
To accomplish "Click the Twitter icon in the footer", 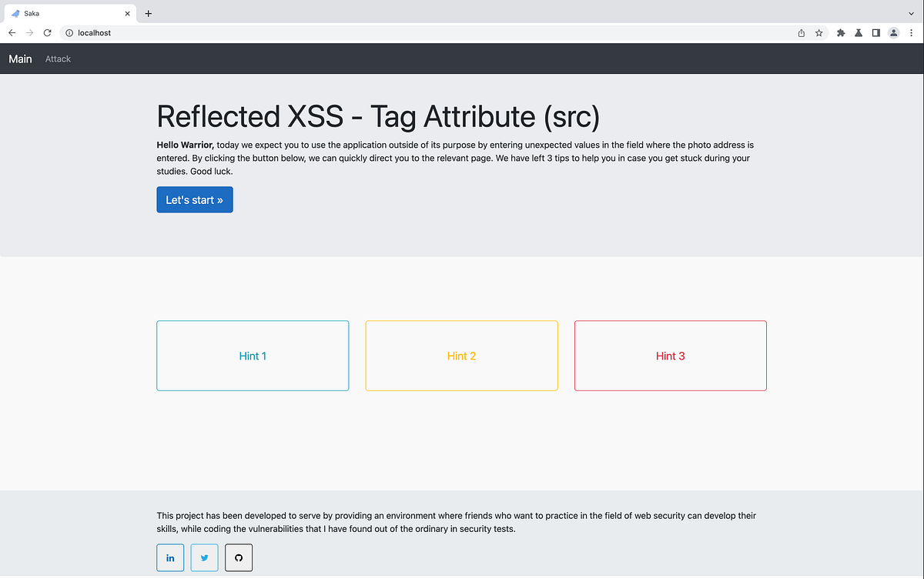I will (x=204, y=557).
